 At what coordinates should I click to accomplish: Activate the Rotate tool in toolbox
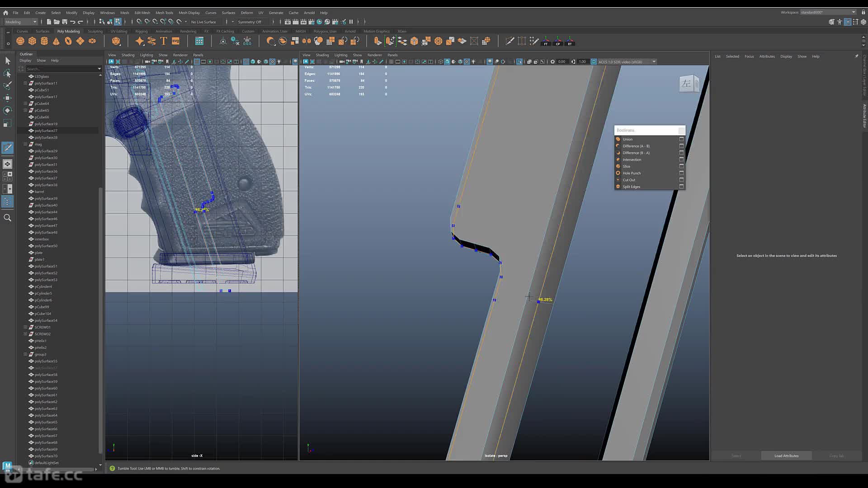pyautogui.click(x=7, y=110)
